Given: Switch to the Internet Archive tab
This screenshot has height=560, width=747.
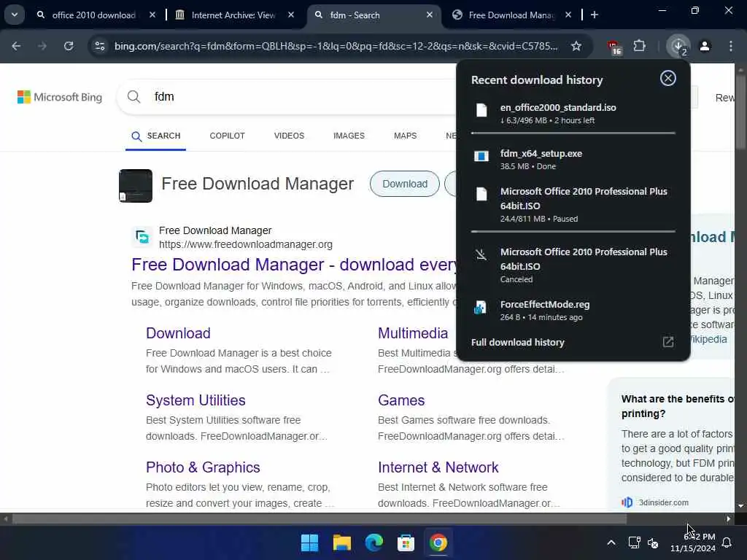Looking at the screenshot, I should point(235,15).
